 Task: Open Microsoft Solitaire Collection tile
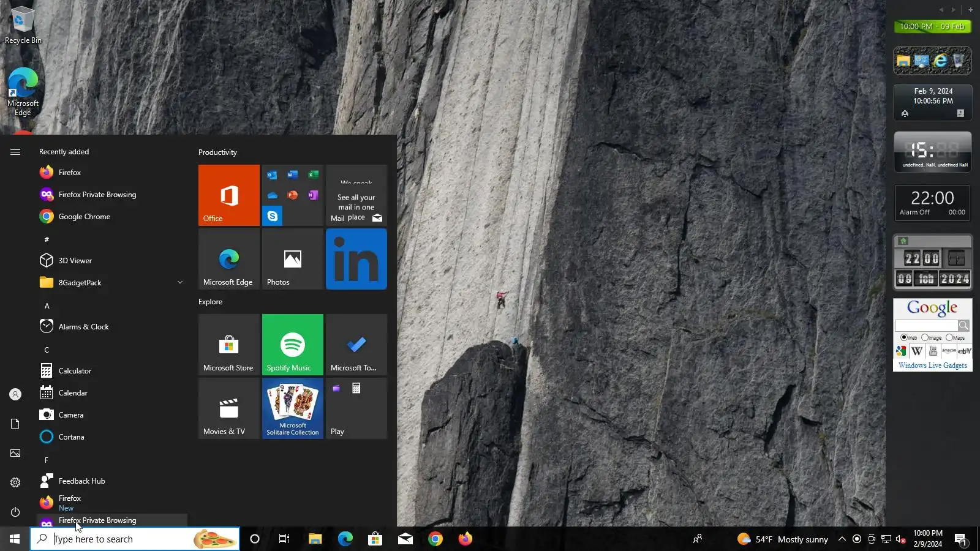(293, 408)
